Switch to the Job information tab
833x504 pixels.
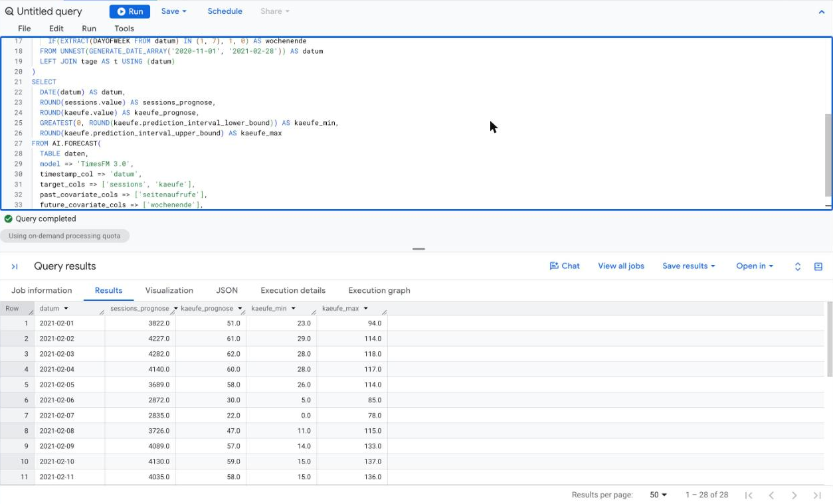pos(42,290)
